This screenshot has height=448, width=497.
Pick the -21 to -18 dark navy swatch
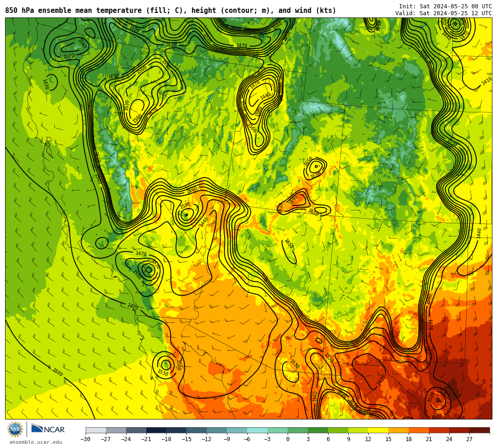[156, 430]
